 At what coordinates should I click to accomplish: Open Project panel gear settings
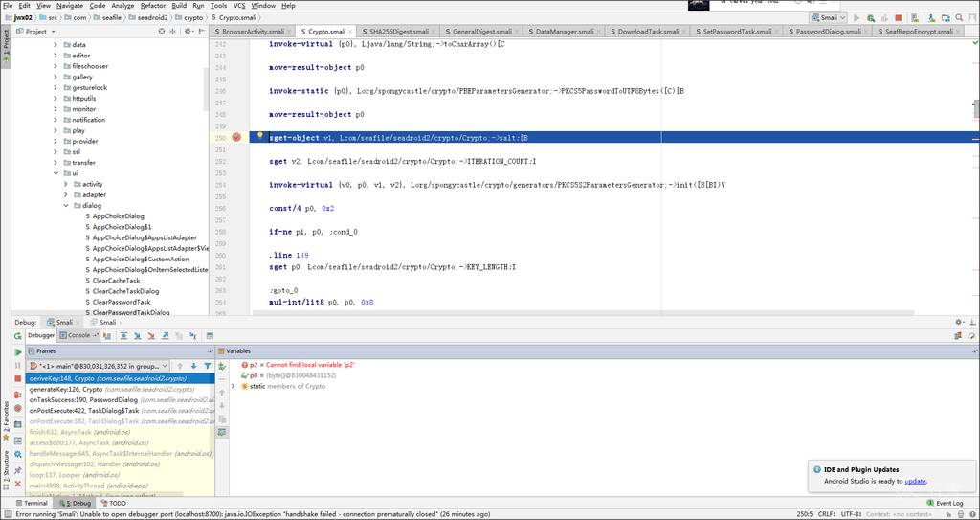coord(188,31)
